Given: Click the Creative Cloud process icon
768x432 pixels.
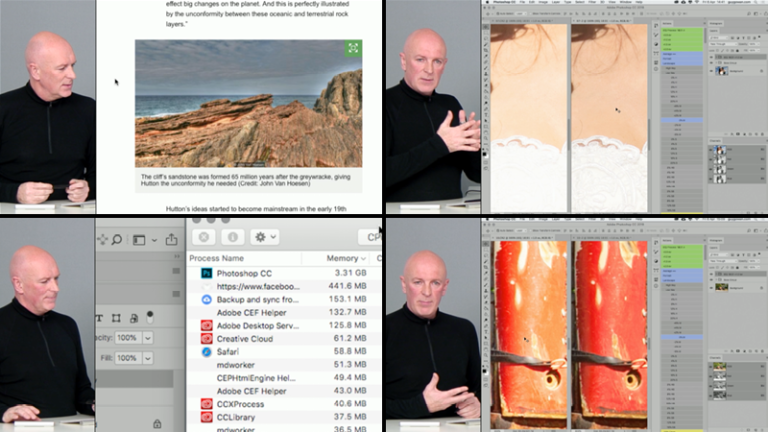Looking at the screenshot, I should (205, 339).
